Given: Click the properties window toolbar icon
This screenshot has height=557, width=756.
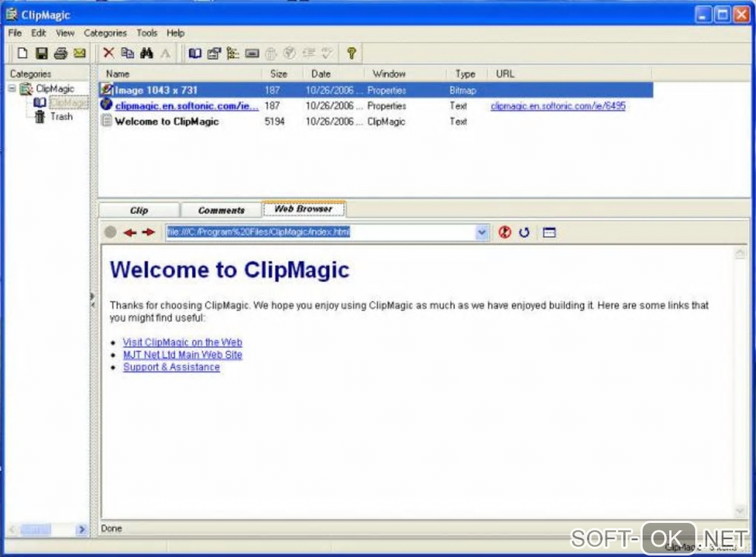Looking at the screenshot, I should (x=214, y=53).
